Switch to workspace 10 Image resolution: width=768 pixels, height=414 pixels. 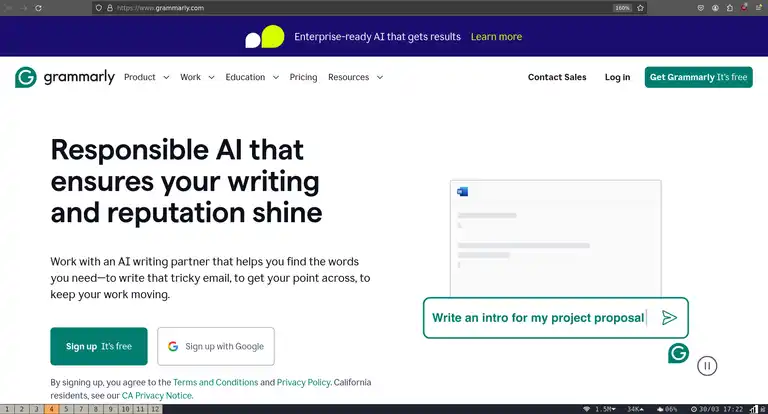(x=125, y=409)
